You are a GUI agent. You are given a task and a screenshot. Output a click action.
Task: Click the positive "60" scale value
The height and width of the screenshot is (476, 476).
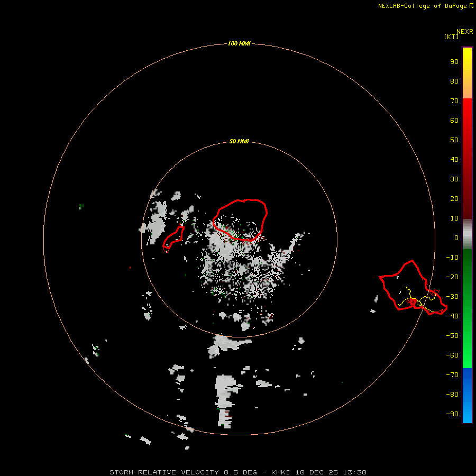(x=454, y=121)
